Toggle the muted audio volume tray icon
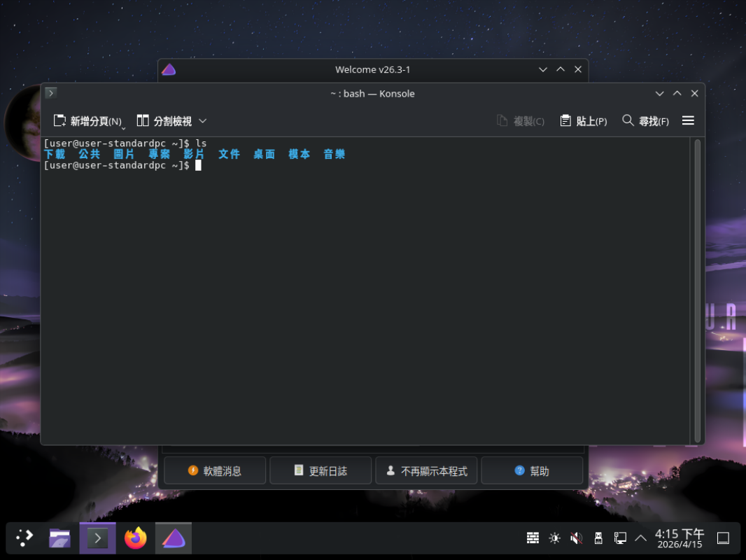Image resolution: width=746 pixels, height=560 pixels. 576,538
